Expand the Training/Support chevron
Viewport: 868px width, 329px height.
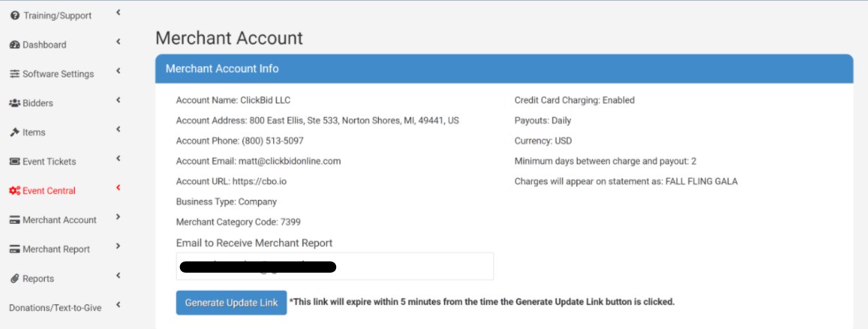tap(119, 13)
